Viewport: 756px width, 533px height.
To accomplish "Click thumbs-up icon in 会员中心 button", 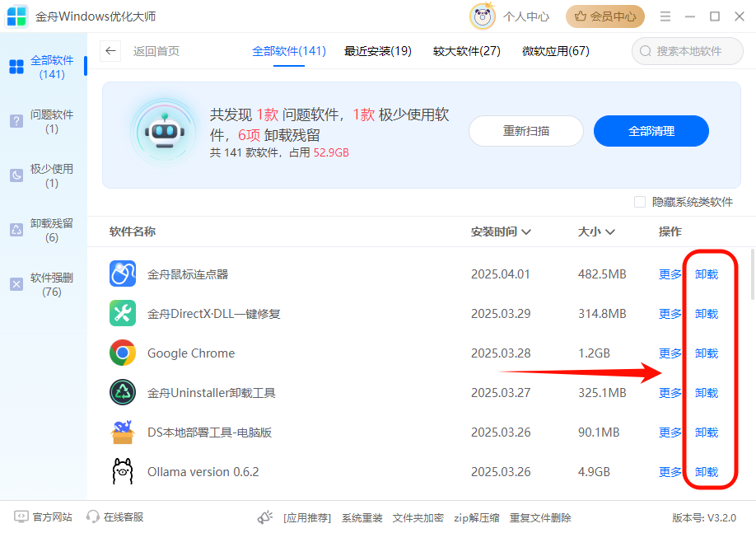I will 581,16.
